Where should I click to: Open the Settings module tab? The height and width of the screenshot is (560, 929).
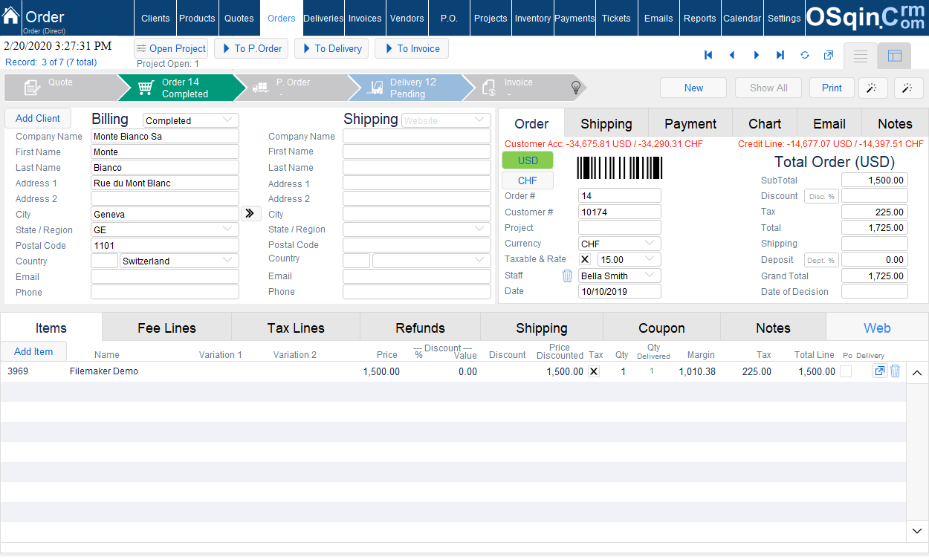pos(784,18)
